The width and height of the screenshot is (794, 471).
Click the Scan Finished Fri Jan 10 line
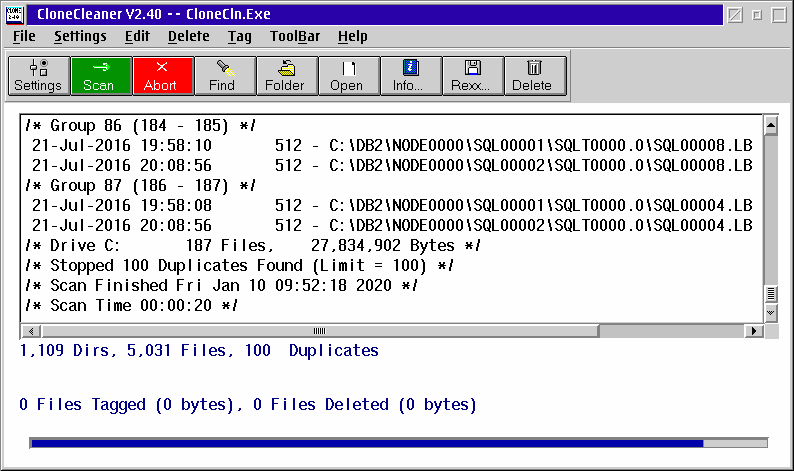click(x=221, y=285)
